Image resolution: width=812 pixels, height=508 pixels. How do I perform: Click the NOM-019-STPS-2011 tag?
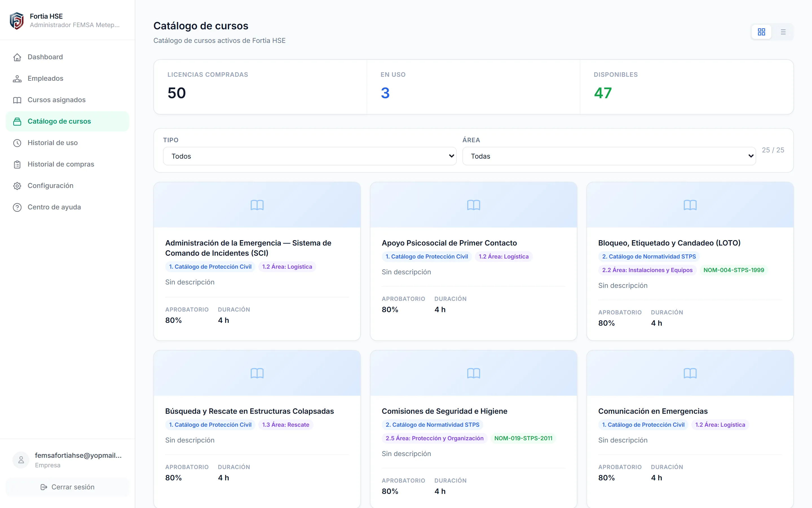[x=524, y=439]
